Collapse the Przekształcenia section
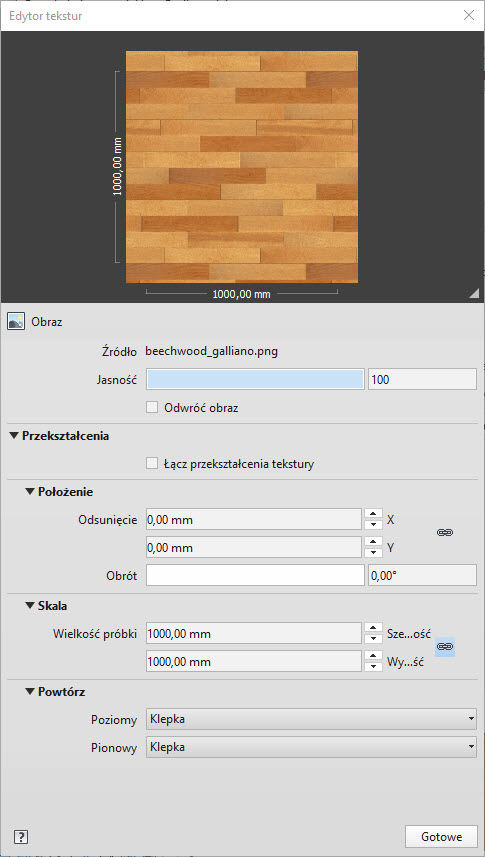 [x=13, y=436]
